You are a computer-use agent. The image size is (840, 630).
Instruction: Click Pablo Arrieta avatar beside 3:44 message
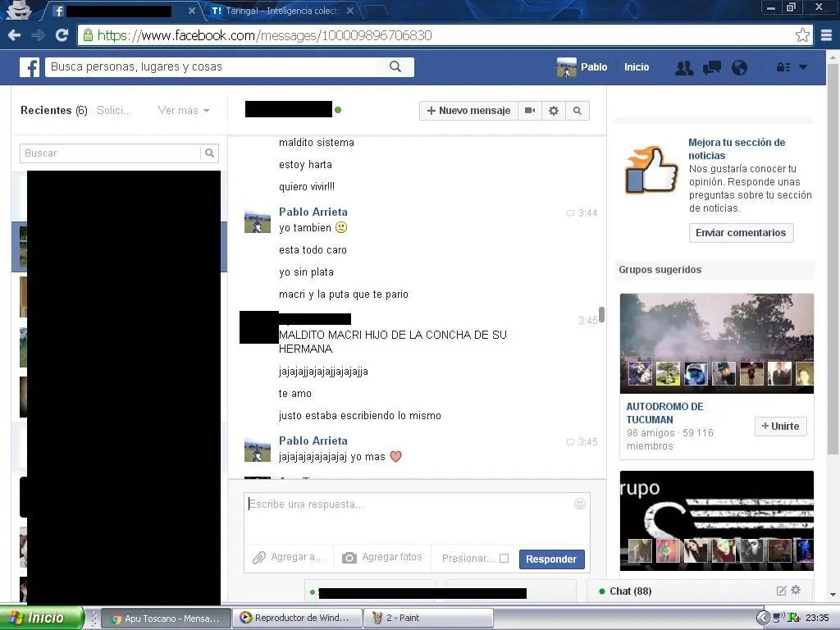[x=257, y=220]
